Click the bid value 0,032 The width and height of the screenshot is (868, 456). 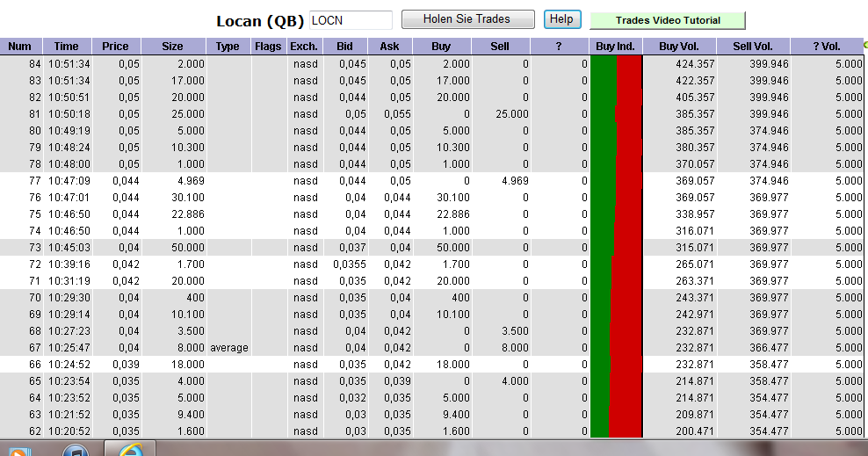pos(352,398)
